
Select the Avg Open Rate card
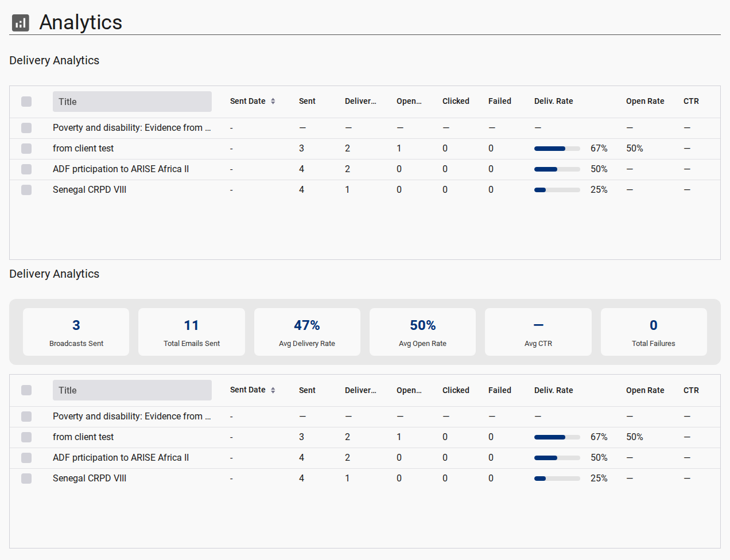click(x=422, y=332)
